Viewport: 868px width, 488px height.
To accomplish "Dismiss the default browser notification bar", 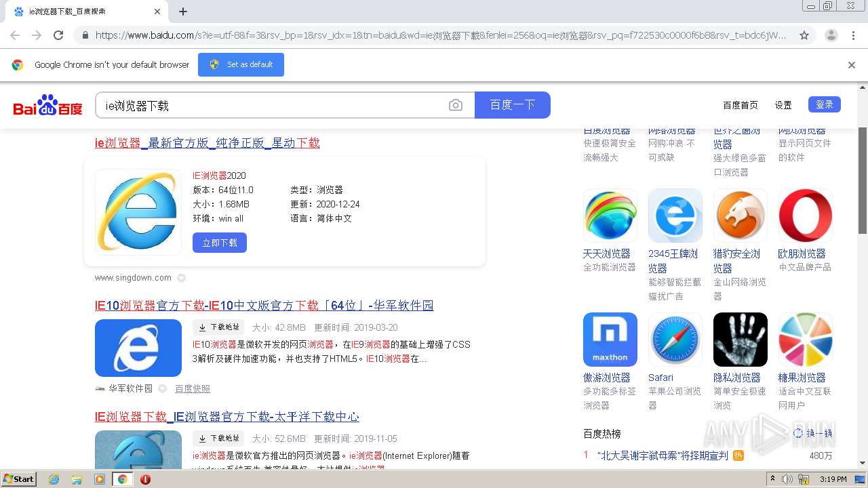I will point(852,65).
